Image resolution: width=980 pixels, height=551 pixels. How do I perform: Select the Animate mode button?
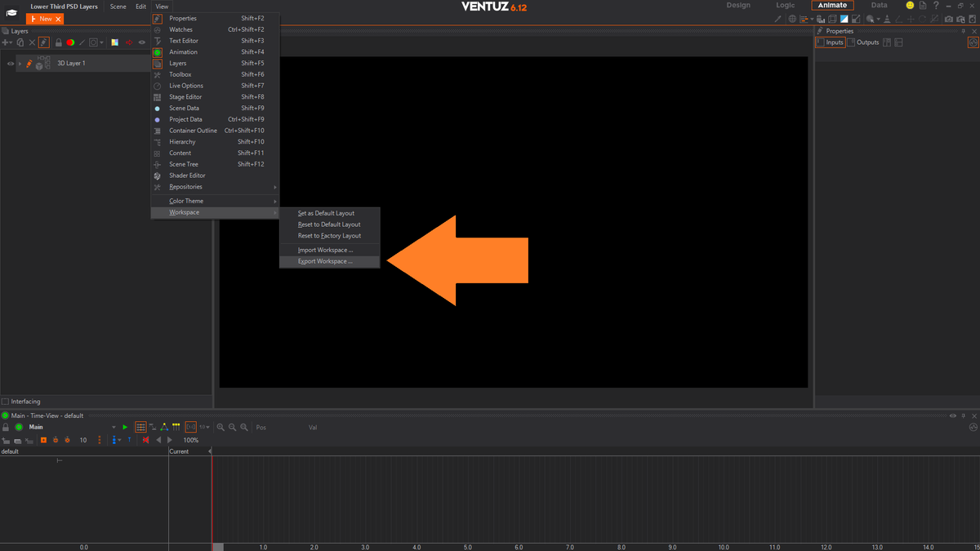[832, 5]
